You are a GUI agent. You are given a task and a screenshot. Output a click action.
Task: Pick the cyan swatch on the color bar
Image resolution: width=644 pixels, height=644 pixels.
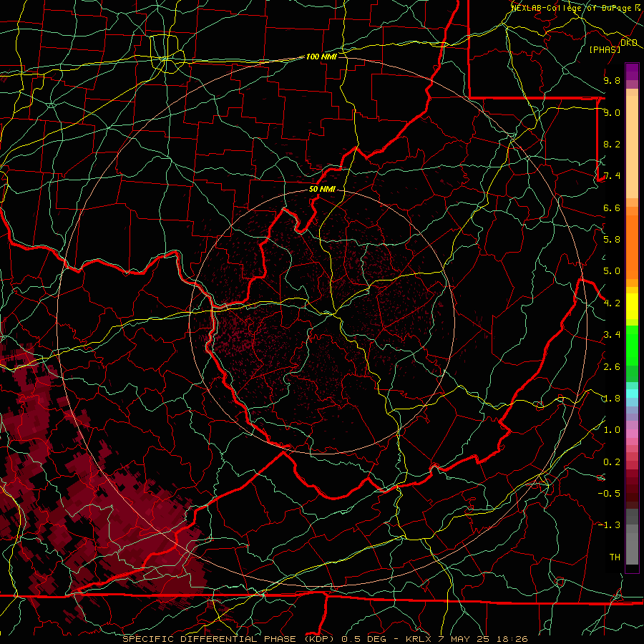(x=632, y=394)
